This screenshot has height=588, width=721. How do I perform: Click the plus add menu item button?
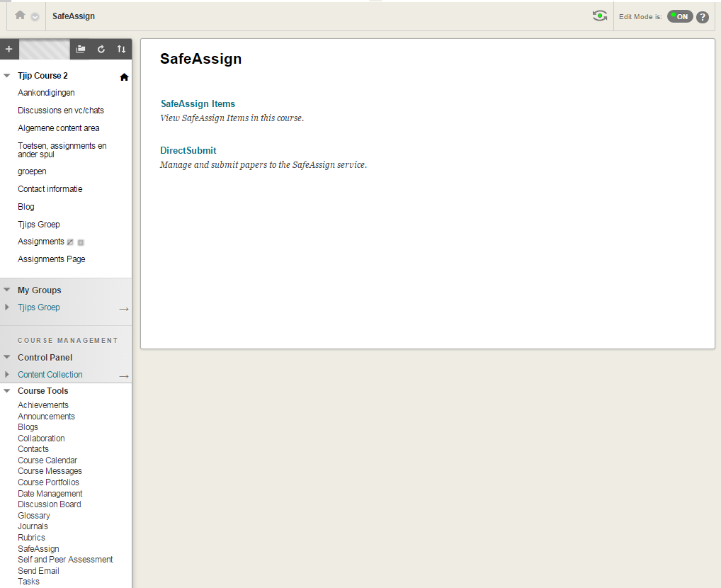pyautogui.click(x=9, y=49)
